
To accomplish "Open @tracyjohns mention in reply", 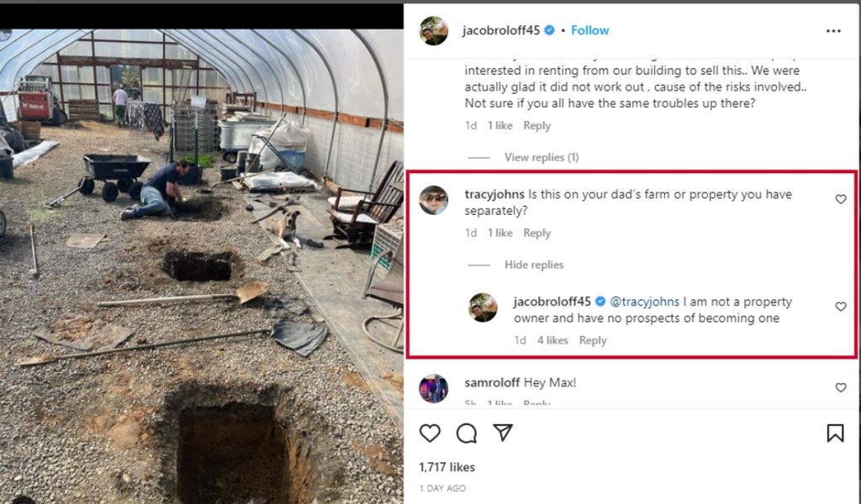I will click(x=644, y=302).
